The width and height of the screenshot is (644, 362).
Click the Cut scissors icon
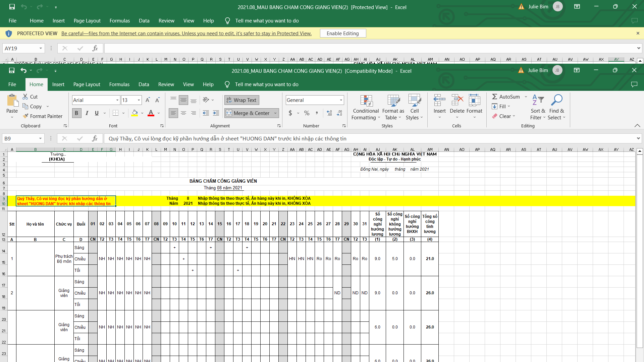coord(25,97)
